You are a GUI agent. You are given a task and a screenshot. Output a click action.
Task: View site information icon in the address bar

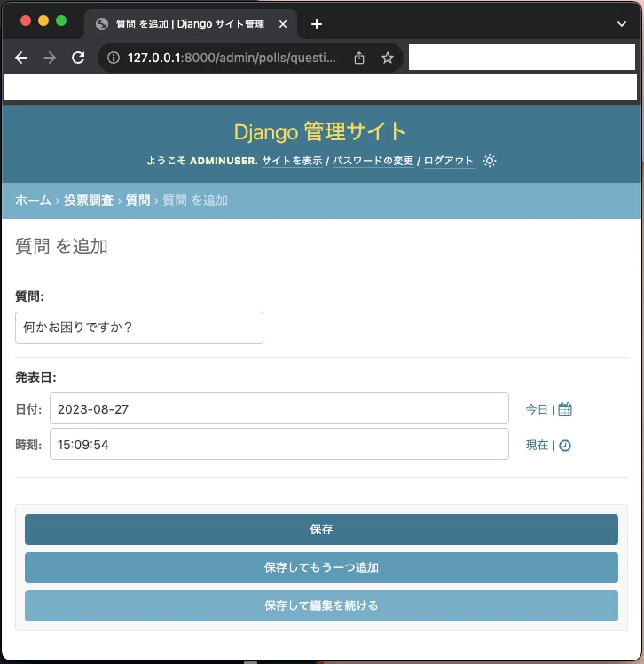[x=113, y=58]
